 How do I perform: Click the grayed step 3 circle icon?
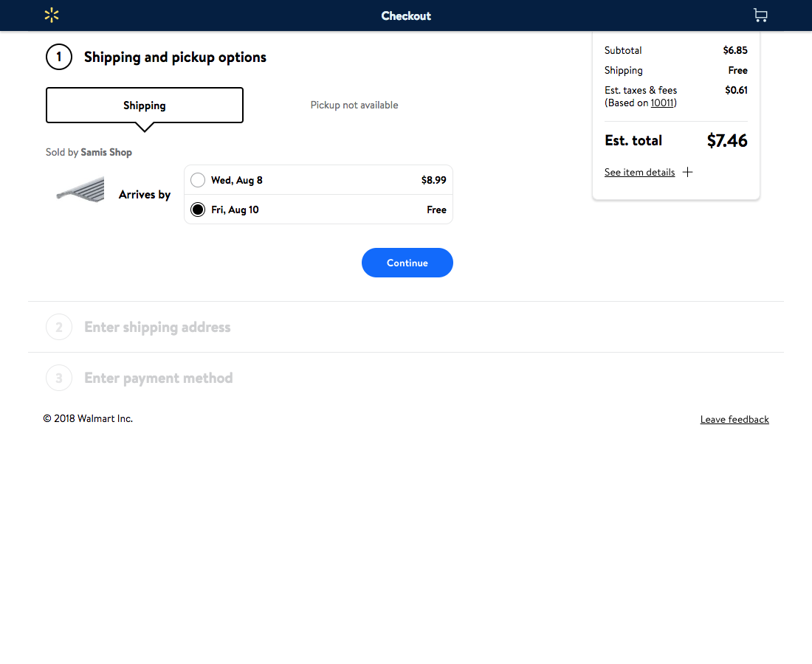[59, 378]
